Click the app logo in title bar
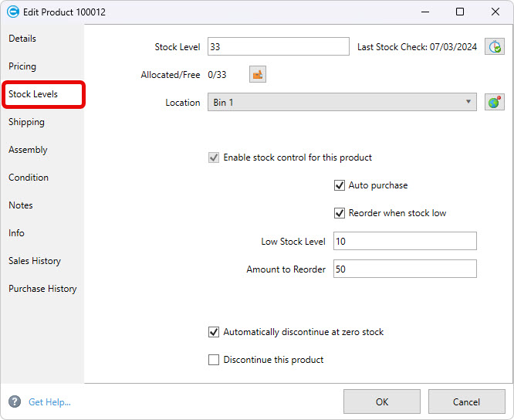Viewport: 514px width, 420px height. click(12, 12)
